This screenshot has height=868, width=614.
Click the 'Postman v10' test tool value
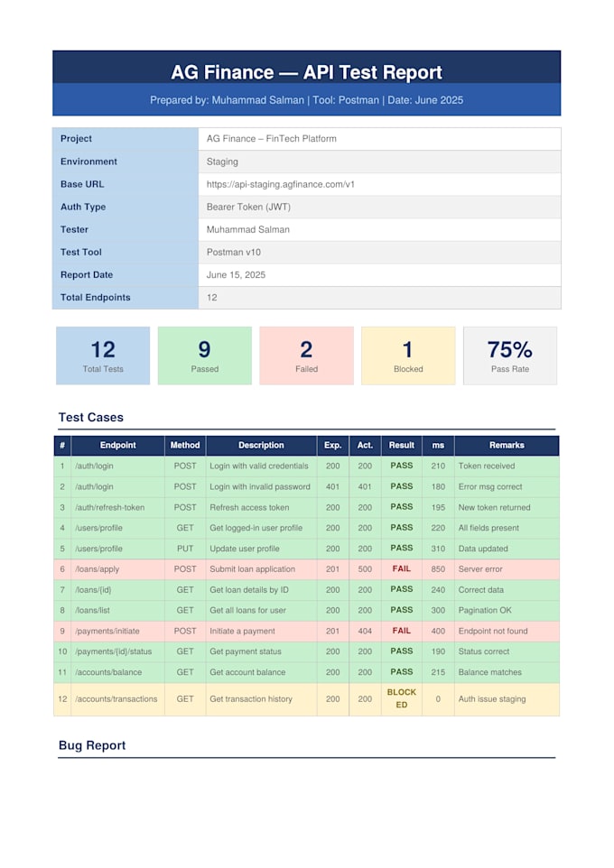click(233, 252)
